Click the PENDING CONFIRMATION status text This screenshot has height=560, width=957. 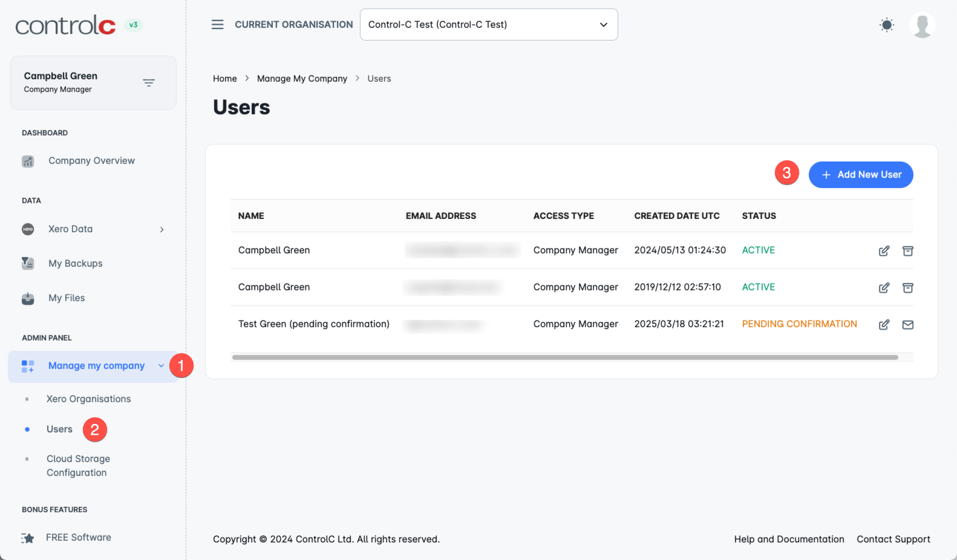[799, 324]
